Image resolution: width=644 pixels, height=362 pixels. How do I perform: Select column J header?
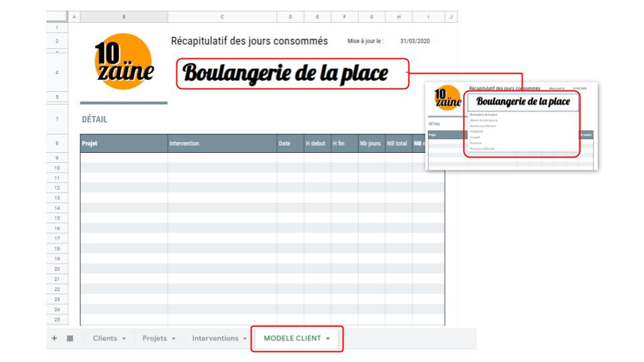[x=451, y=17]
